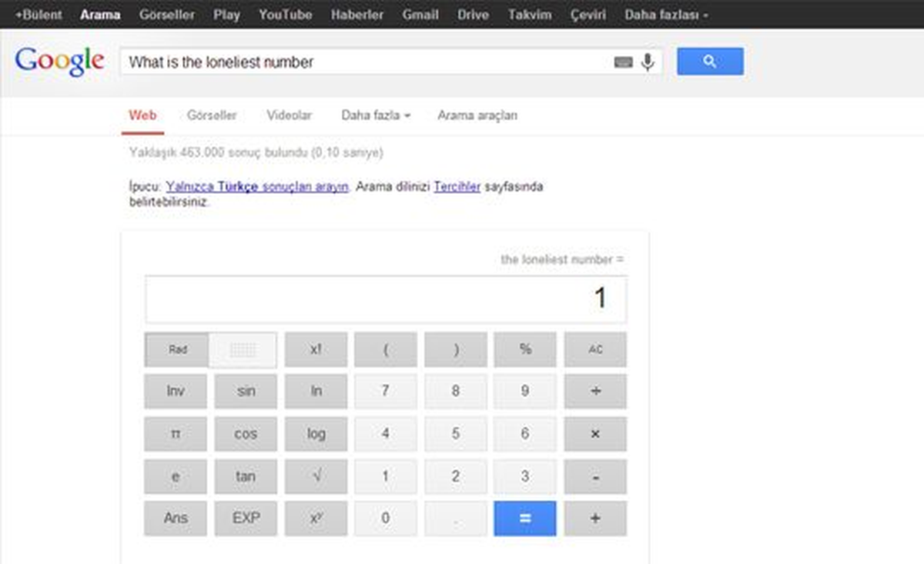924x564 pixels.
Task: Click the plus operator key
Action: (595, 519)
